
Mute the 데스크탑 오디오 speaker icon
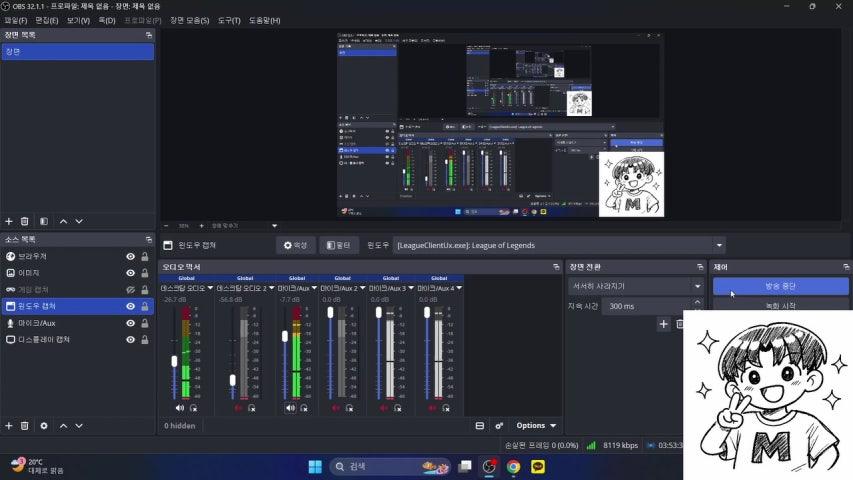point(180,408)
